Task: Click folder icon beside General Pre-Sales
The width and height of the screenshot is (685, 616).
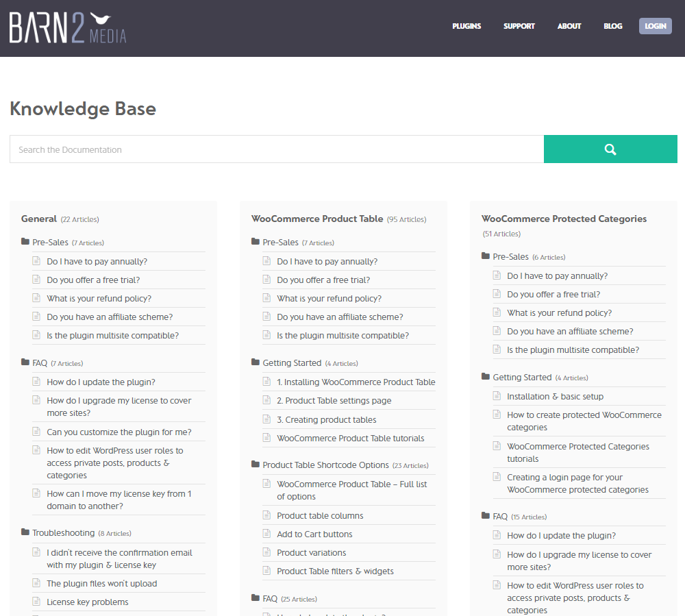Action: [x=25, y=241]
